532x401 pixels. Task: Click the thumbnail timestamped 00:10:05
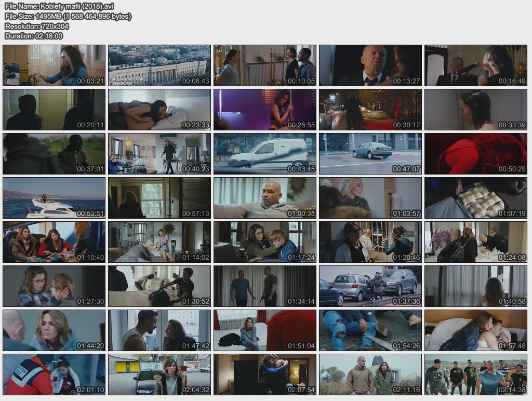point(265,65)
